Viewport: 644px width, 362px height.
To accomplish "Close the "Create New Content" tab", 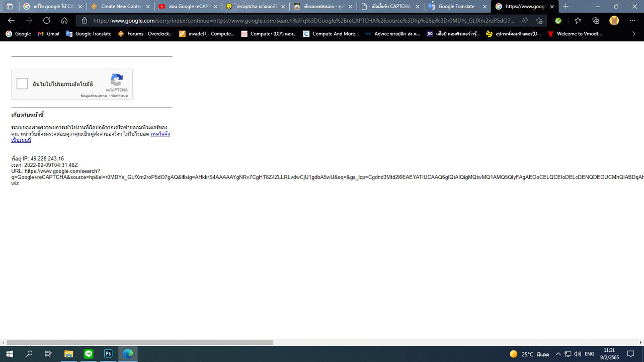I will tap(148, 7).
